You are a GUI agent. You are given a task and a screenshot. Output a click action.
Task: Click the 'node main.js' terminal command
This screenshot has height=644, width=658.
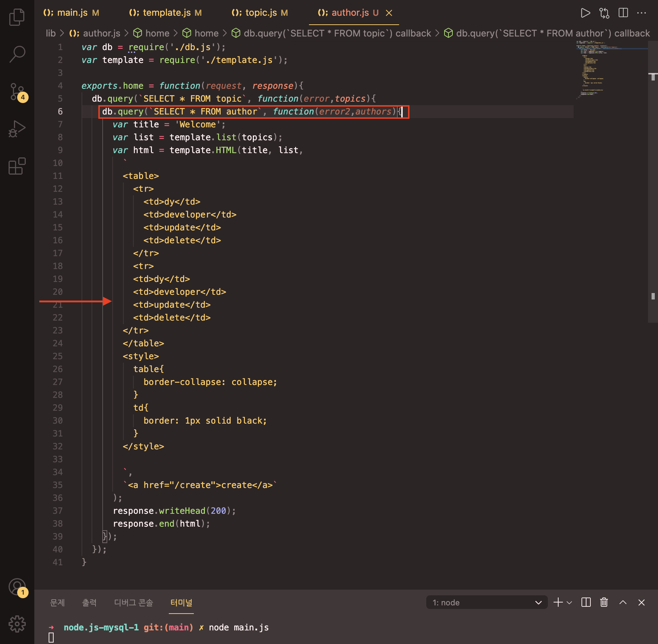[x=239, y=627]
